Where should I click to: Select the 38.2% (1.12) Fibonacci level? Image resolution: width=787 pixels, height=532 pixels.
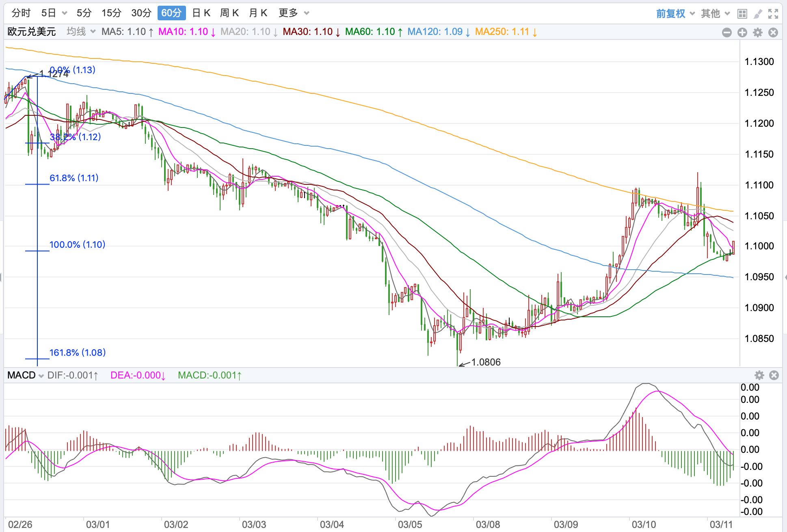click(x=75, y=137)
